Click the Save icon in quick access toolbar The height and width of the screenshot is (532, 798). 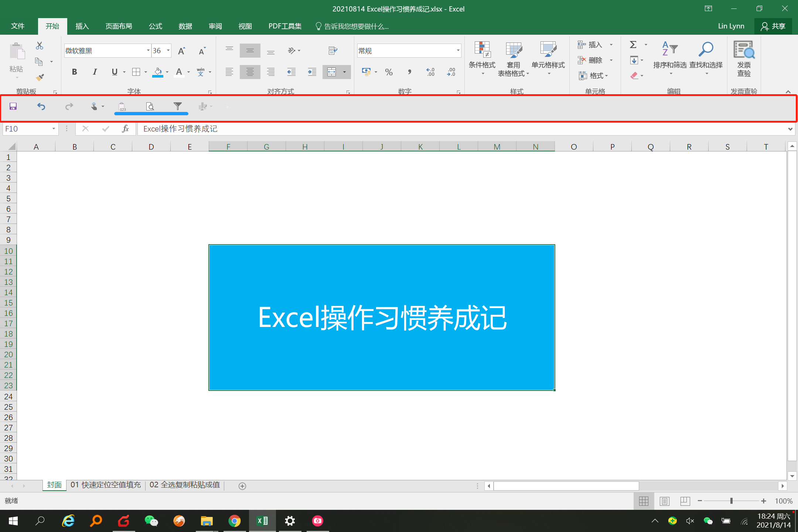[13, 107]
